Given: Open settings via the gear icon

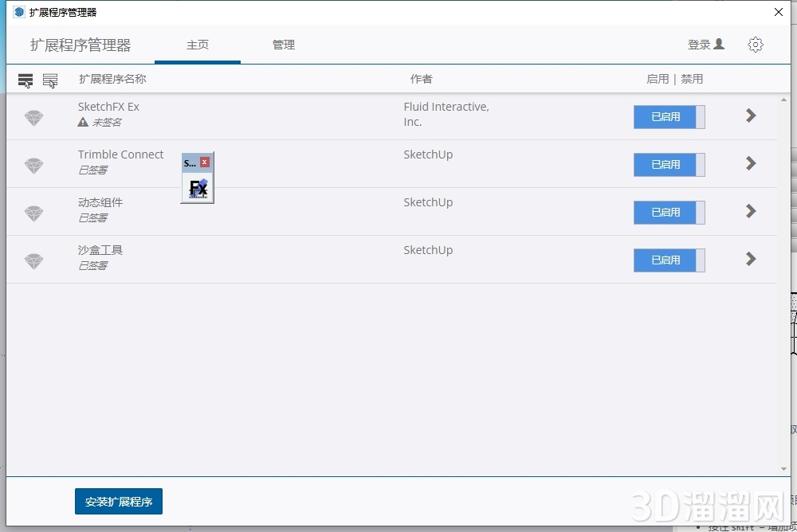Looking at the screenshot, I should (756, 45).
